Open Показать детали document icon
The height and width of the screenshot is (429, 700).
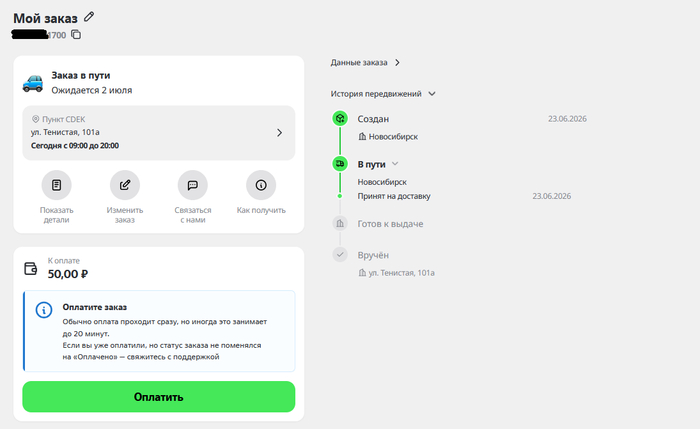[56, 185]
